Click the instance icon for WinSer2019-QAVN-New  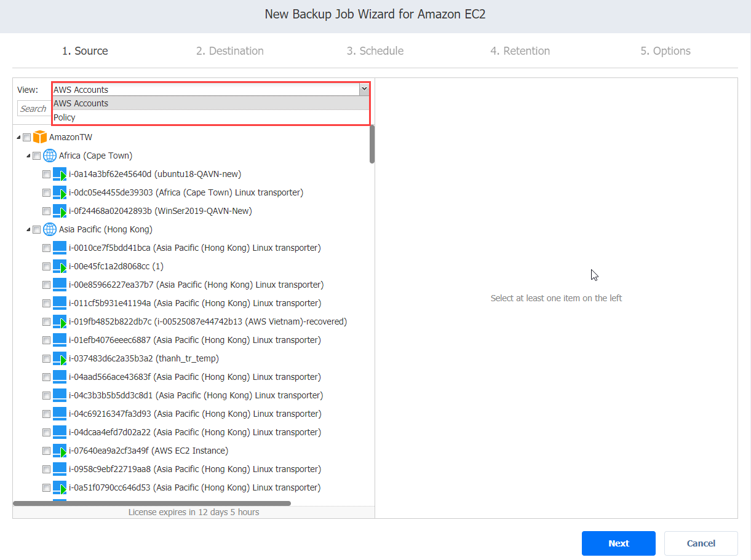click(60, 211)
